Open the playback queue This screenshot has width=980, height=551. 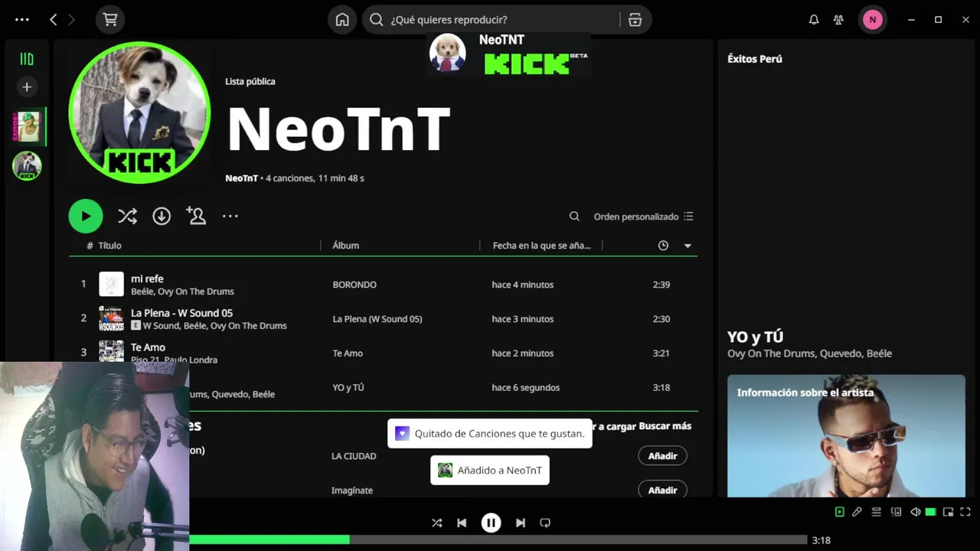pyautogui.click(x=877, y=512)
